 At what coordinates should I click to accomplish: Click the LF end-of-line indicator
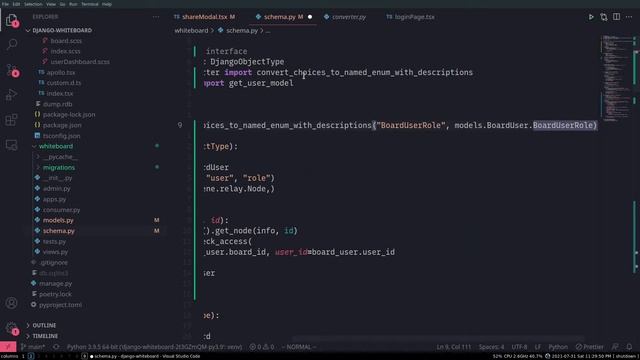538,347
